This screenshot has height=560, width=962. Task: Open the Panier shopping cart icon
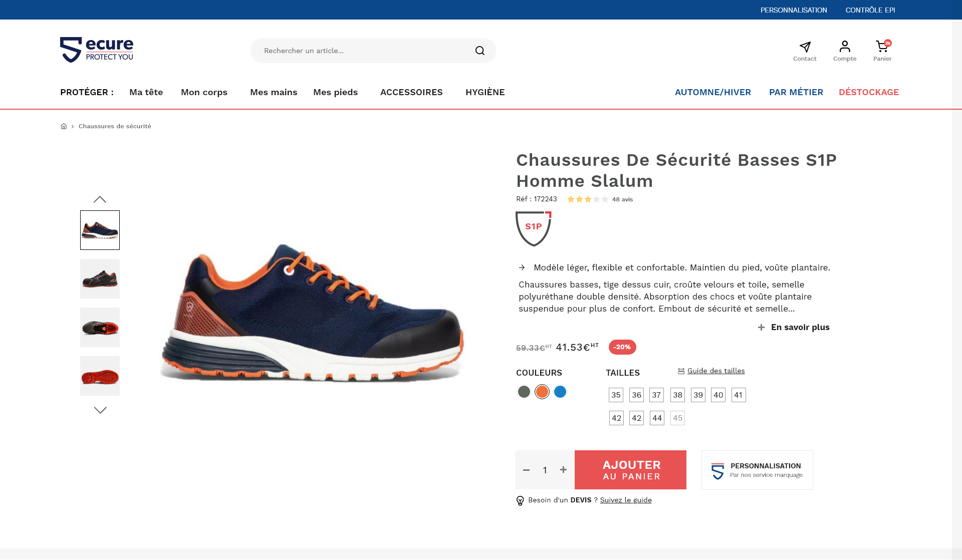(x=882, y=47)
